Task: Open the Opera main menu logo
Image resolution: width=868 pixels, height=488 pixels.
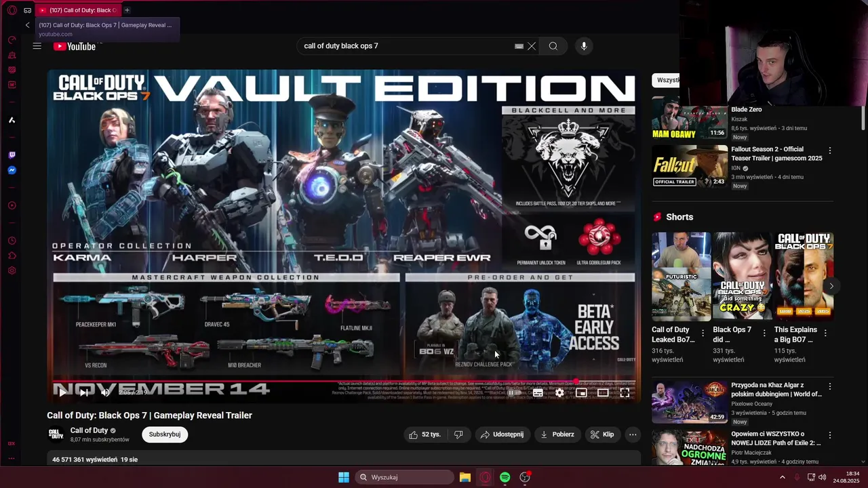Action: pos(12,10)
